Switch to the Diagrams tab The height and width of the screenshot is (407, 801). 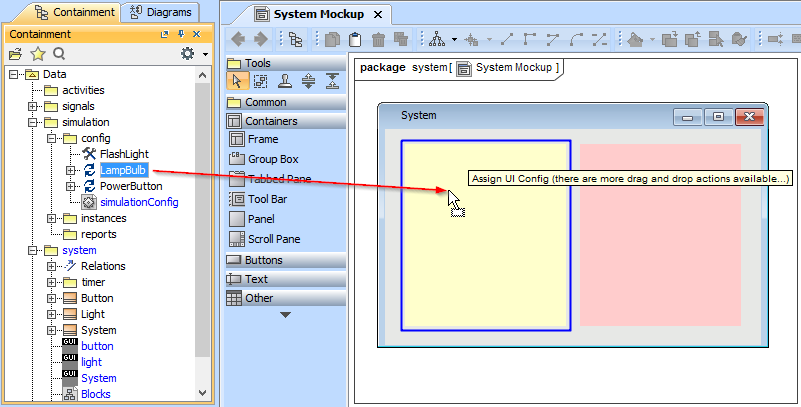tap(160, 12)
